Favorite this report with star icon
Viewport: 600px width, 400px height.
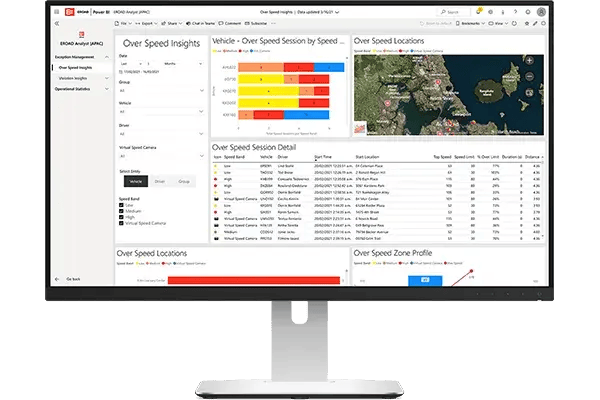(x=527, y=23)
